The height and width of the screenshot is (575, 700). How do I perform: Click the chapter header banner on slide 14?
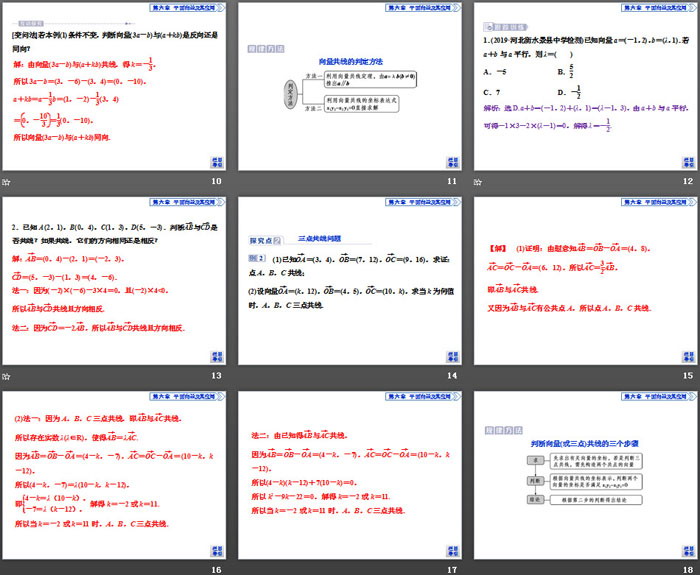423,202
